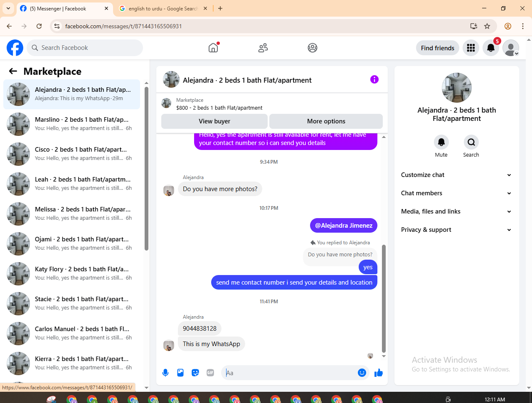Open a new browser tab
This screenshot has height=403, width=532.
(x=220, y=8)
